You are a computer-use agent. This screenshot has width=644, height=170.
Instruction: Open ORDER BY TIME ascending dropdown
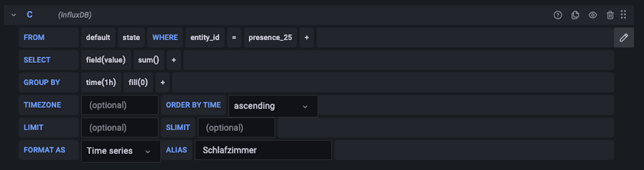click(273, 106)
